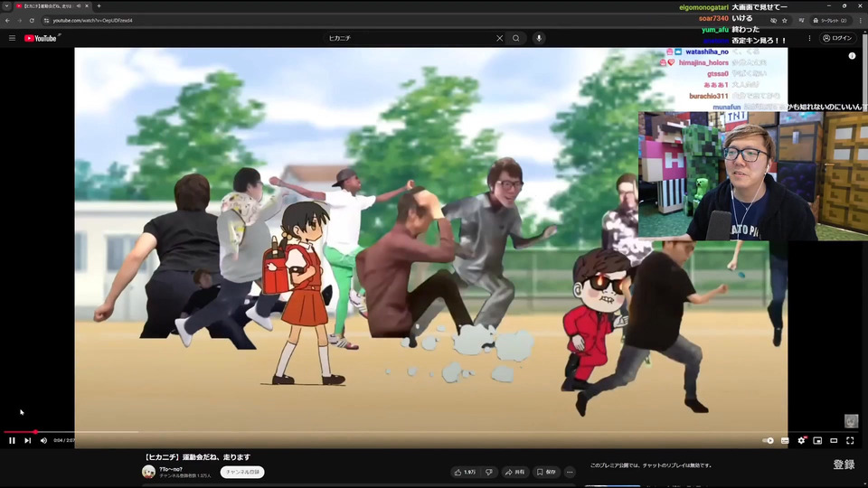Open the channel avatar
Screen dimensions: 868x488
tap(148, 472)
